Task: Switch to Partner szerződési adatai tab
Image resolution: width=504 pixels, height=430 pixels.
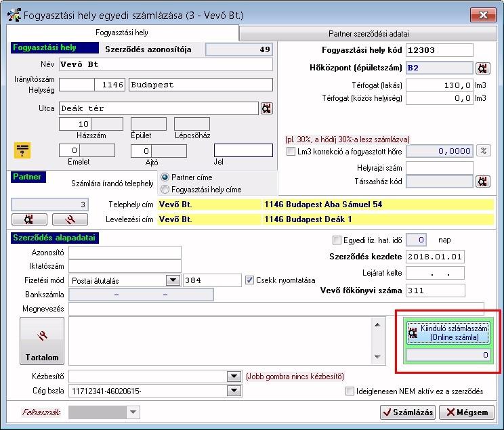Action: pos(369,33)
